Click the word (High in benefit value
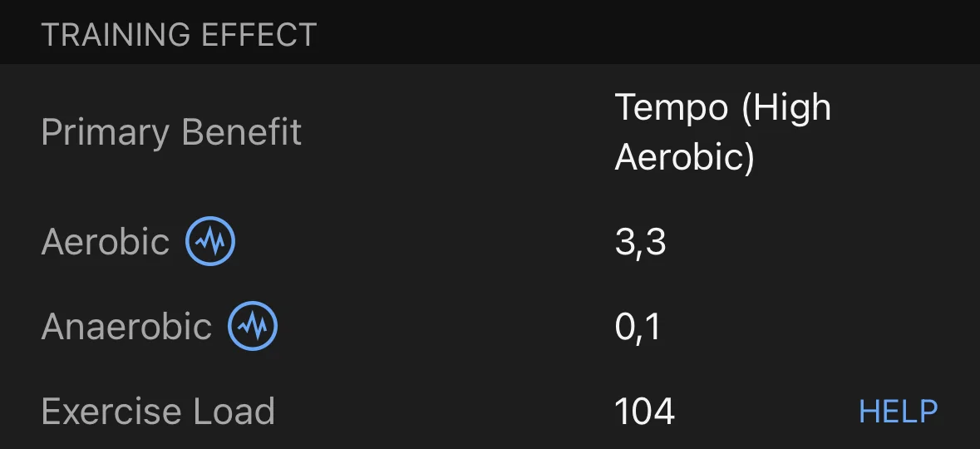980x449 pixels. [x=786, y=107]
